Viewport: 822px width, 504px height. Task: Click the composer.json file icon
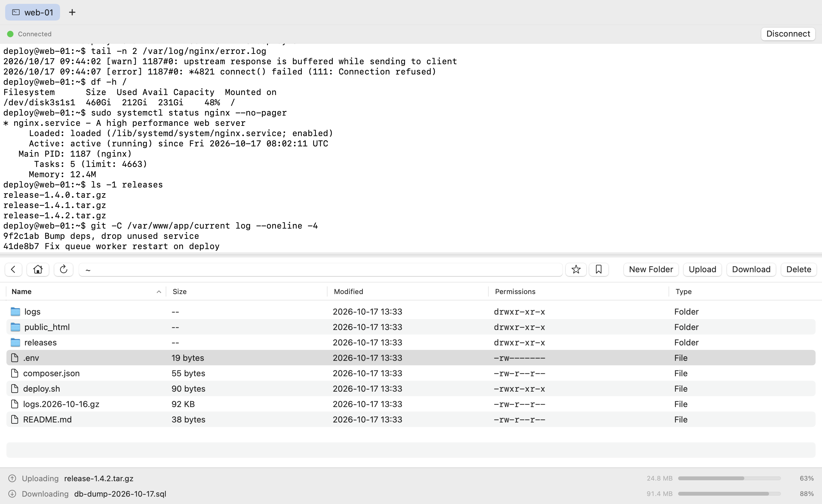pyautogui.click(x=14, y=373)
